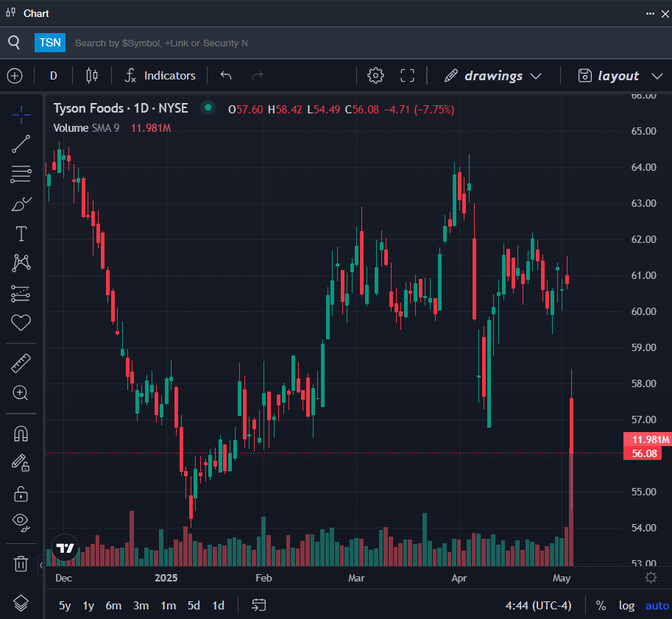Click the Volume SMA 9 indicator legend

click(86, 128)
